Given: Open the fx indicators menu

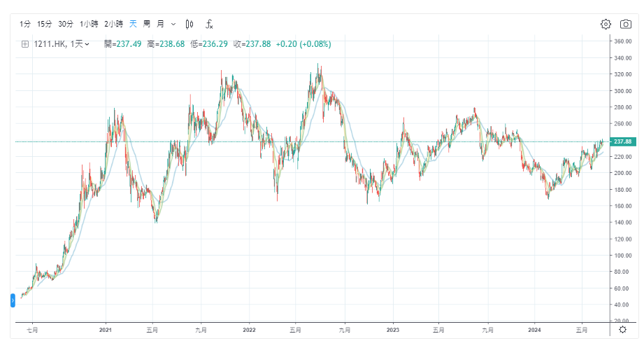Looking at the screenshot, I should click(x=208, y=24).
